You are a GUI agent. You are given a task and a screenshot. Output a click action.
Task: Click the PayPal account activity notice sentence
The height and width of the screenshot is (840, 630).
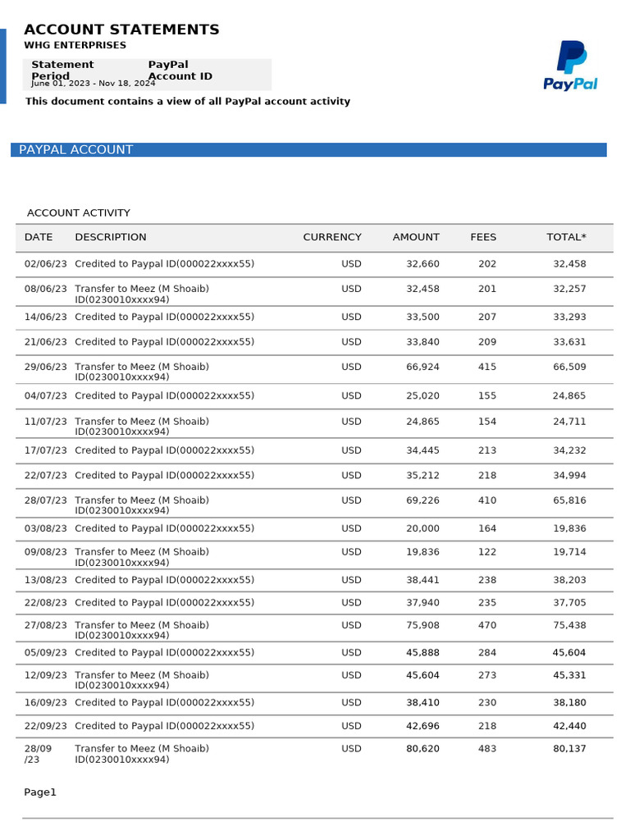(188, 101)
